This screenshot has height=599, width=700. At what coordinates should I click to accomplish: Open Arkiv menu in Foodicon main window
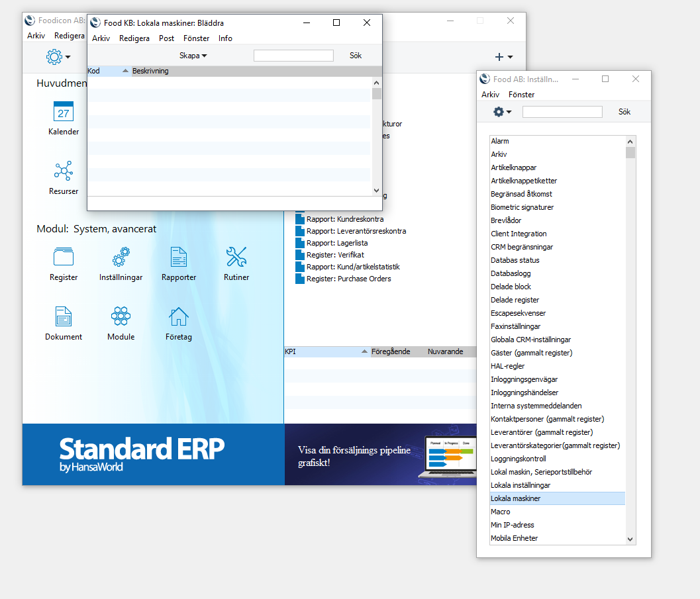pyautogui.click(x=36, y=36)
